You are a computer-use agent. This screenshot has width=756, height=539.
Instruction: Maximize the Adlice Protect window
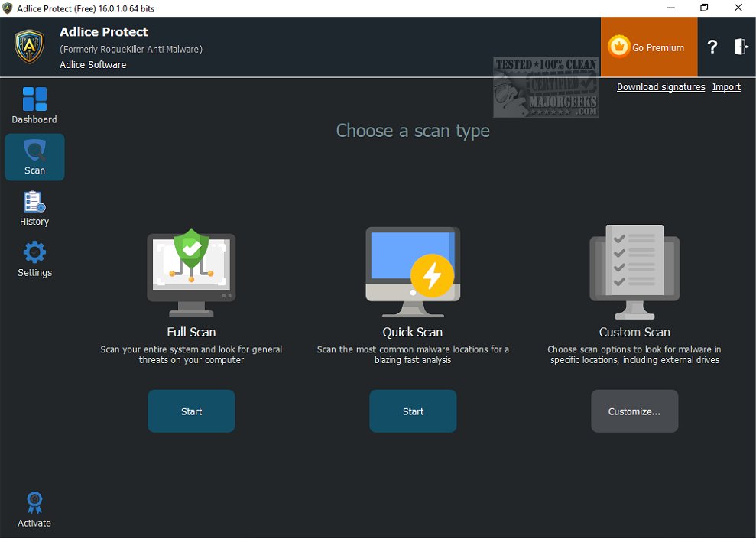coord(704,8)
